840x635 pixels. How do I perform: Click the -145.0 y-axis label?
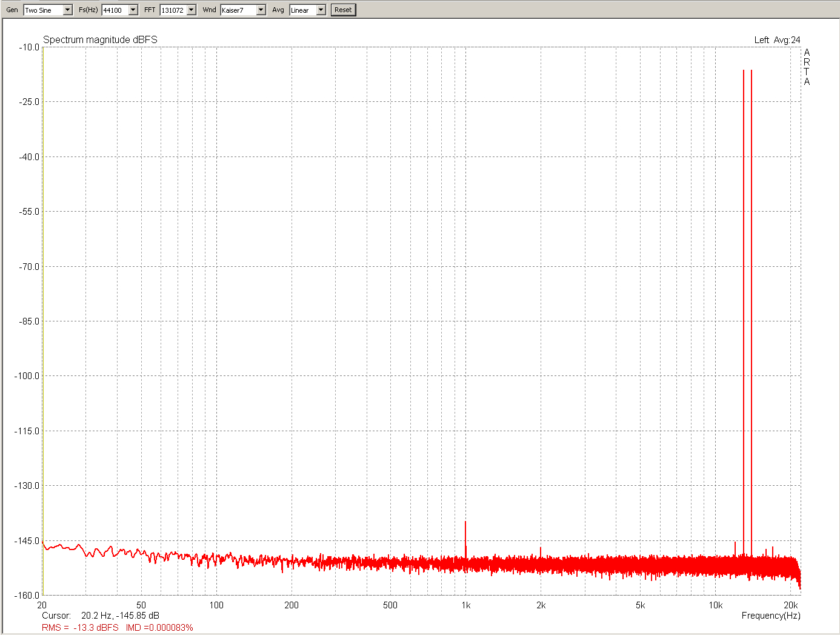27,540
